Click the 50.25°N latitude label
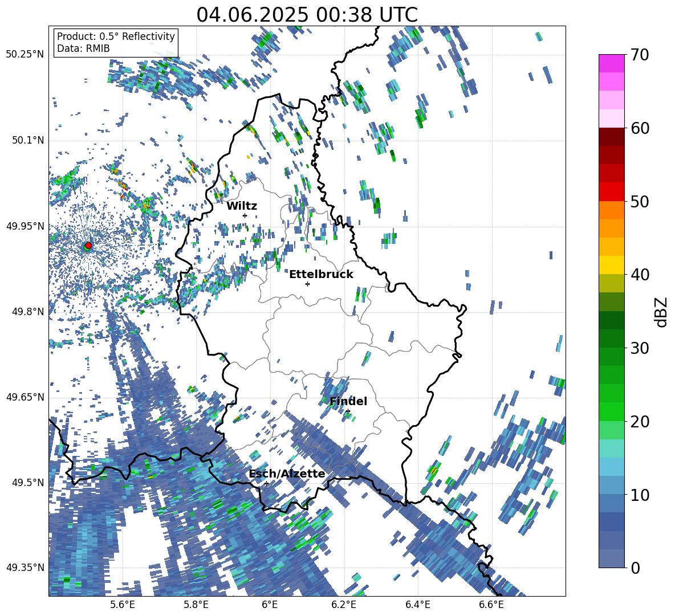Screen dimensions: 675x616 [x=25, y=55]
